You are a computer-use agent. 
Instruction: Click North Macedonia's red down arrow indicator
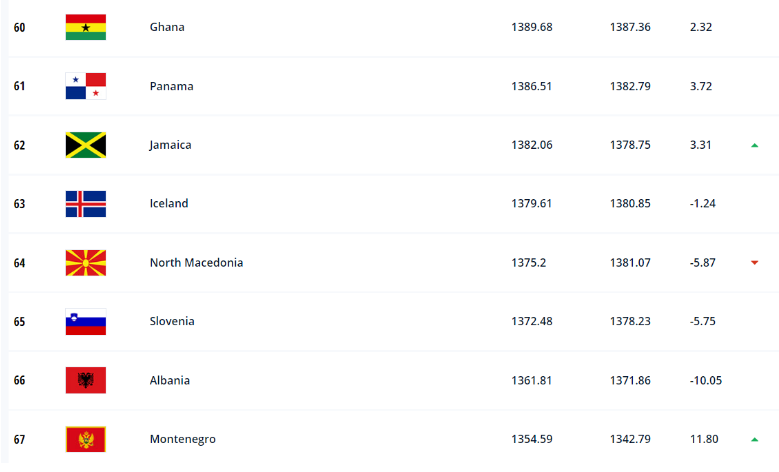[754, 263]
